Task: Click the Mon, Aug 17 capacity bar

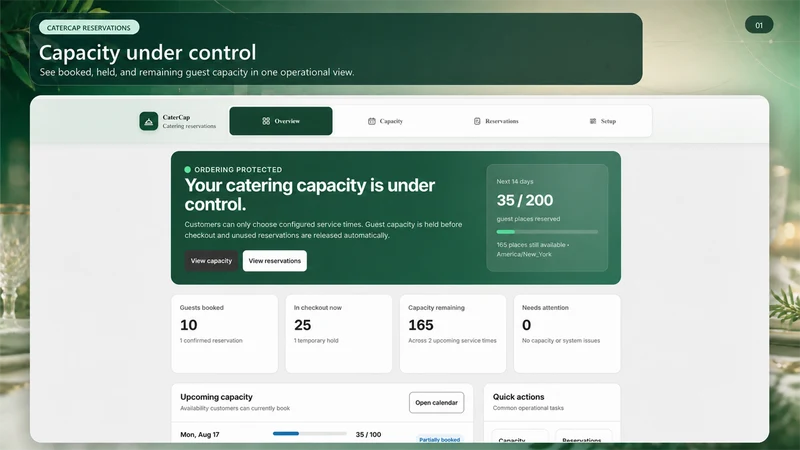Action: click(310, 434)
